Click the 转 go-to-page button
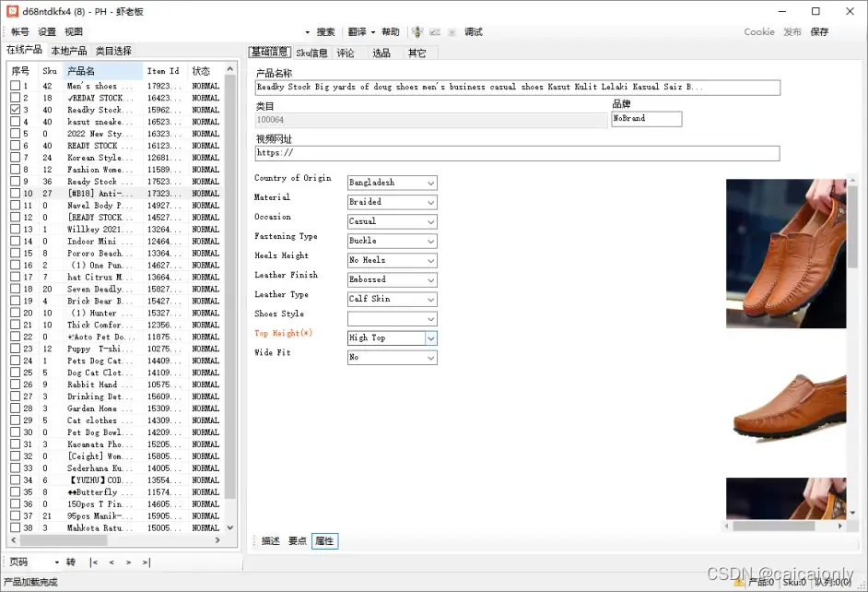 (x=71, y=562)
